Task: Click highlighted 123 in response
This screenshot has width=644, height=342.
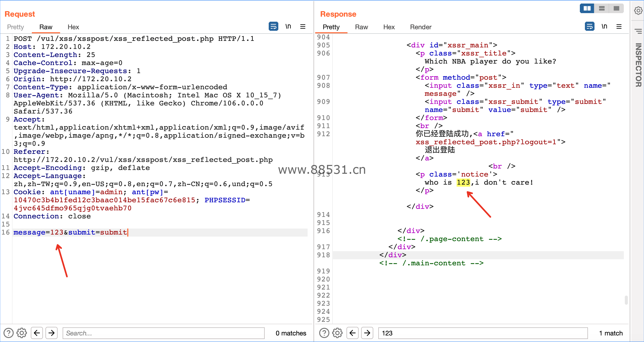Action: 463,182
